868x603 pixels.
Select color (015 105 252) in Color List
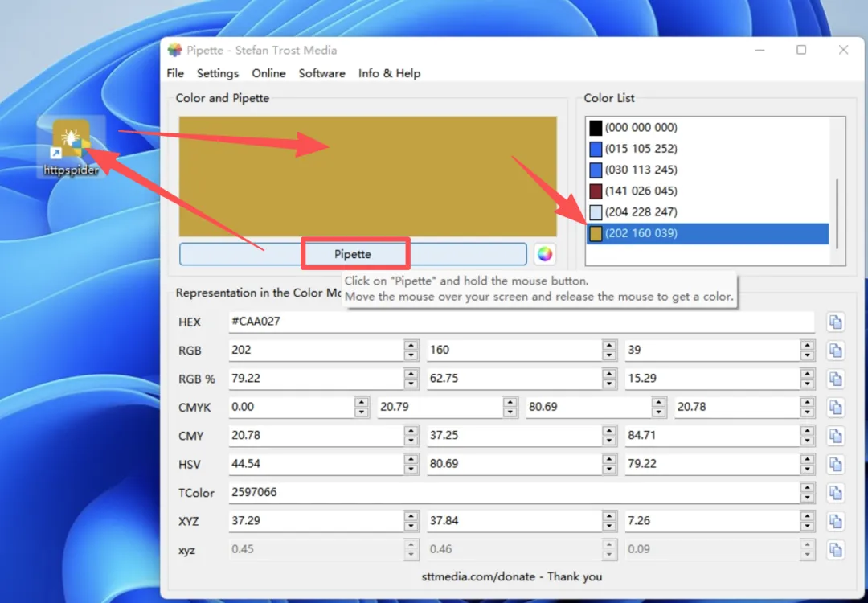pos(707,149)
